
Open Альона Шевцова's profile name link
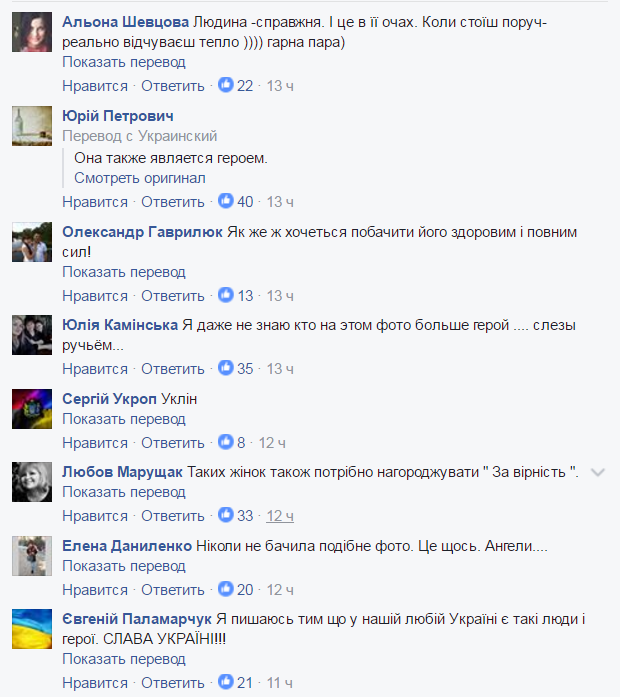126,22
